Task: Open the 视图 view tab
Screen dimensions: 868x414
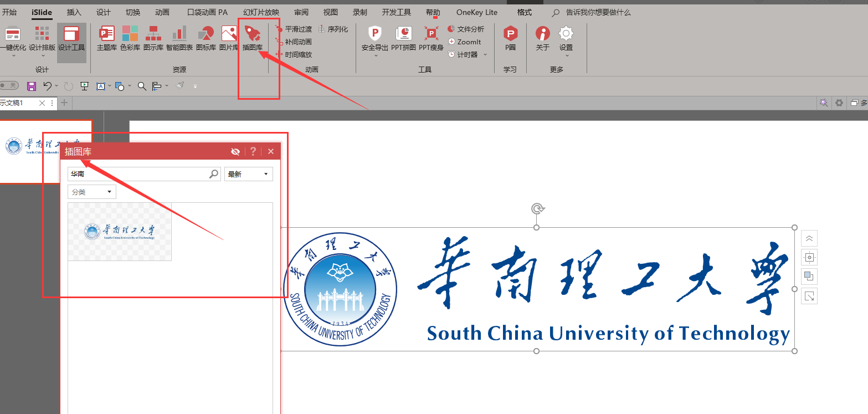Action: click(331, 12)
